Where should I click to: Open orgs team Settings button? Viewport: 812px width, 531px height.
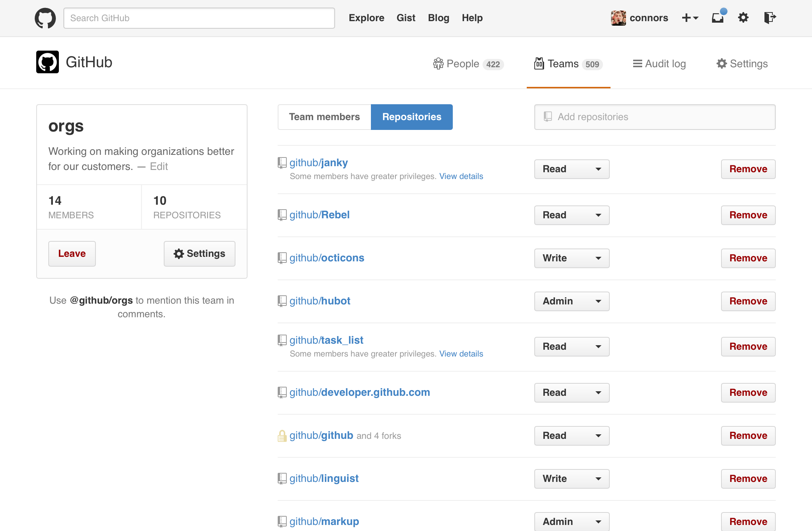[200, 254]
